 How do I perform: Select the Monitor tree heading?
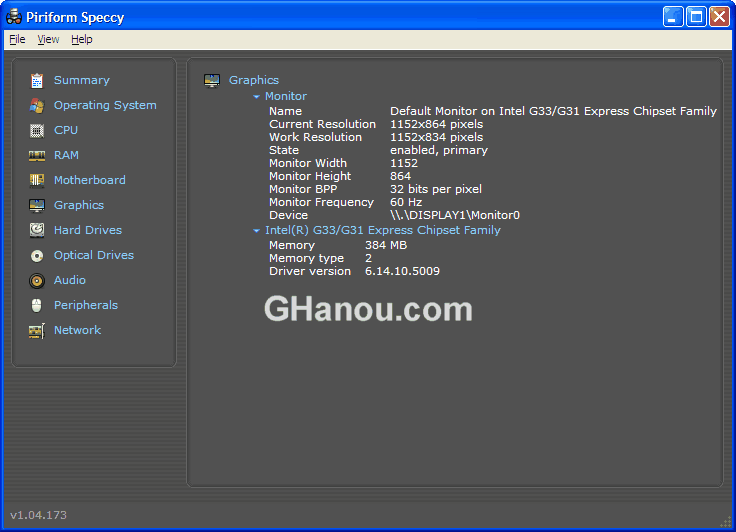[x=286, y=96]
